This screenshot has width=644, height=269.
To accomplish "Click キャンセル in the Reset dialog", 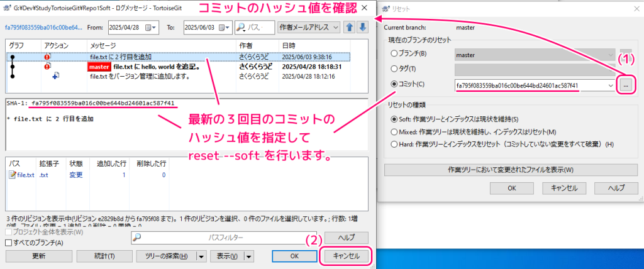I will [563, 188].
